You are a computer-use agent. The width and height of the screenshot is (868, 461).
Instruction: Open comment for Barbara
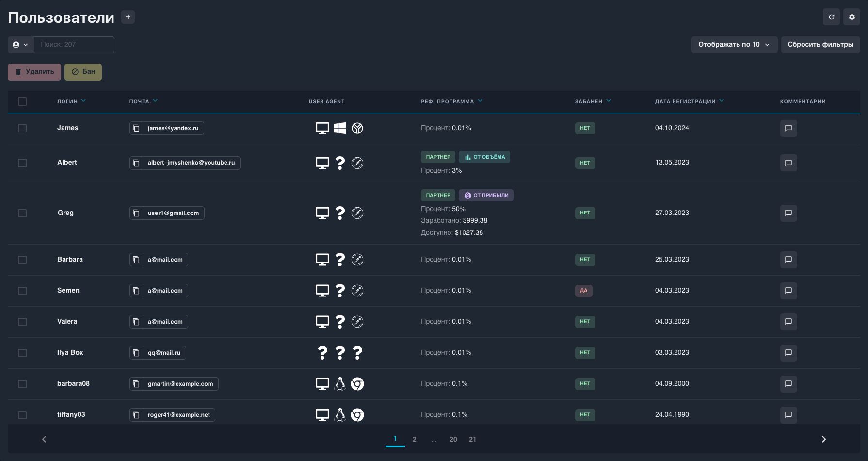[x=788, y=260]
